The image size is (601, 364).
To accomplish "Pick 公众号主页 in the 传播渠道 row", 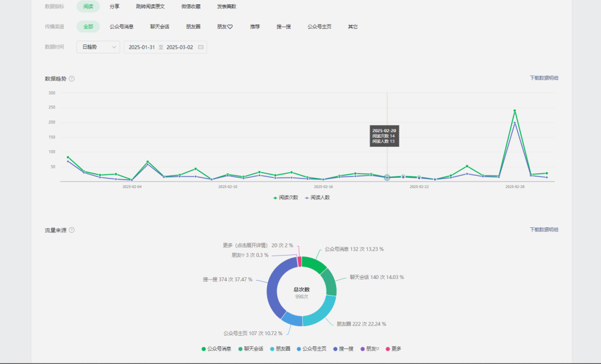I will pos(319,27).
